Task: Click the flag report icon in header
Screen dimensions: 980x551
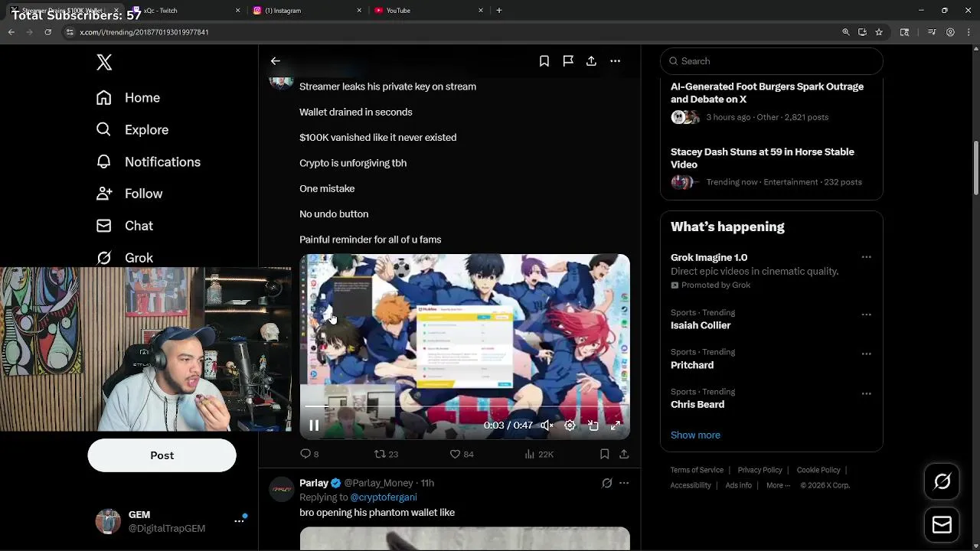Action: (568, 61)
